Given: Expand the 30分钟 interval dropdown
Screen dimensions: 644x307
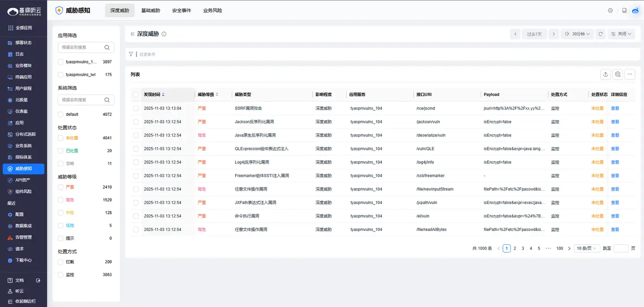Looking at the screenshot, I should click(577, 34).
